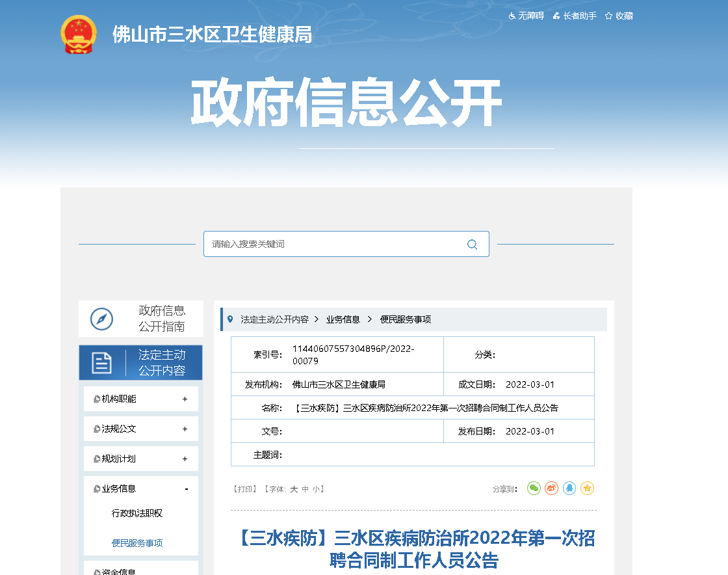Select 便民服务事项 submenu item
The width and height of the screenshot is (728, 575).
137,543
